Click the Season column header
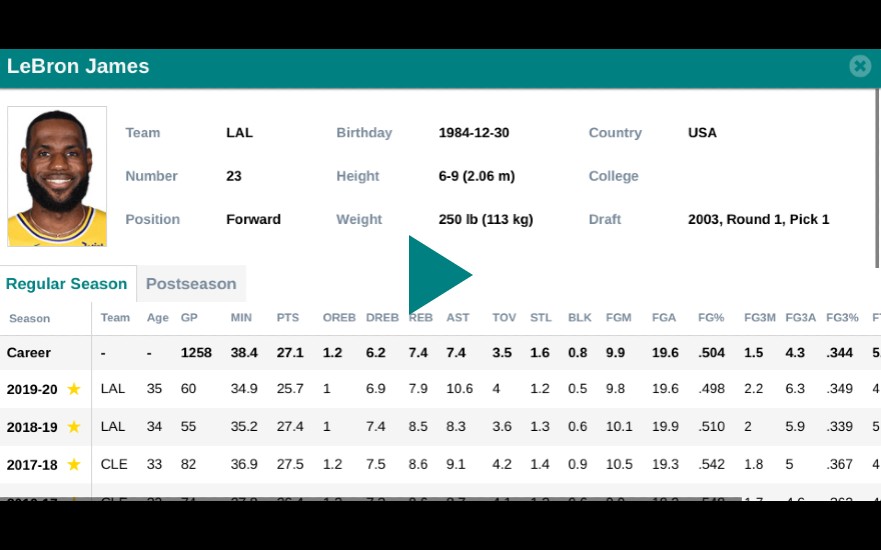This screenshot has width=881, height=550. coord(29,319)
